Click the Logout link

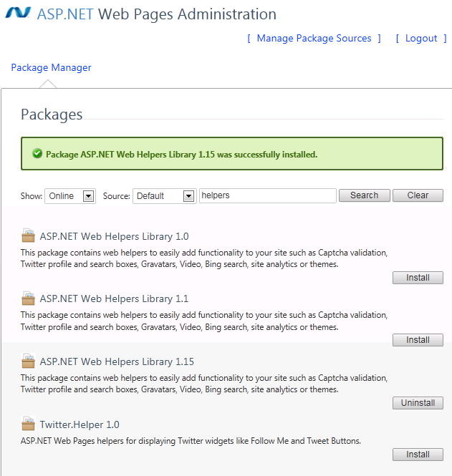pos(421,38)
